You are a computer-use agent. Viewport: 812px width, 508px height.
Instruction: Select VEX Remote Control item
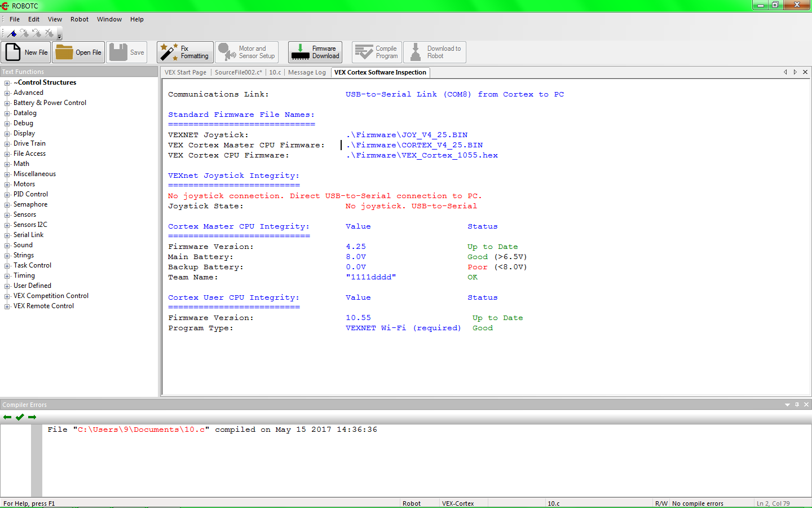click(43, 306)
